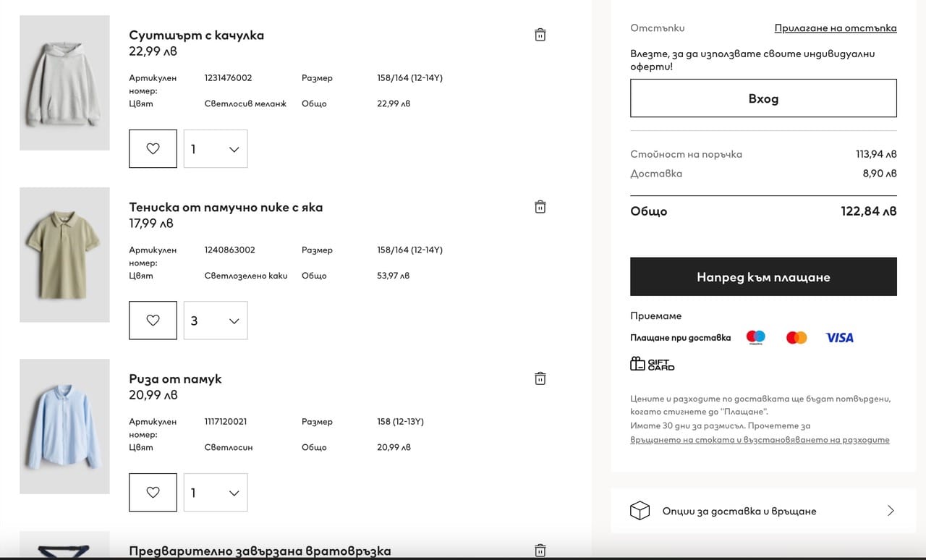Open the grey hoodie product thumbnail
Image resolution: width=926 pixels, height=560 pixels.
pyautogui.click(x=64, y=82)
